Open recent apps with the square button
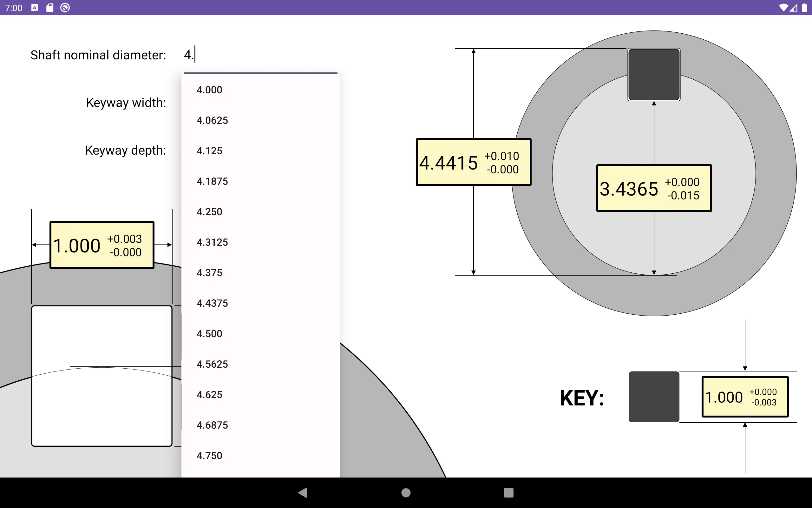Image resolution: width=812 pixels, height=508 pixels. pyautogui.click(x=509, y=492)
